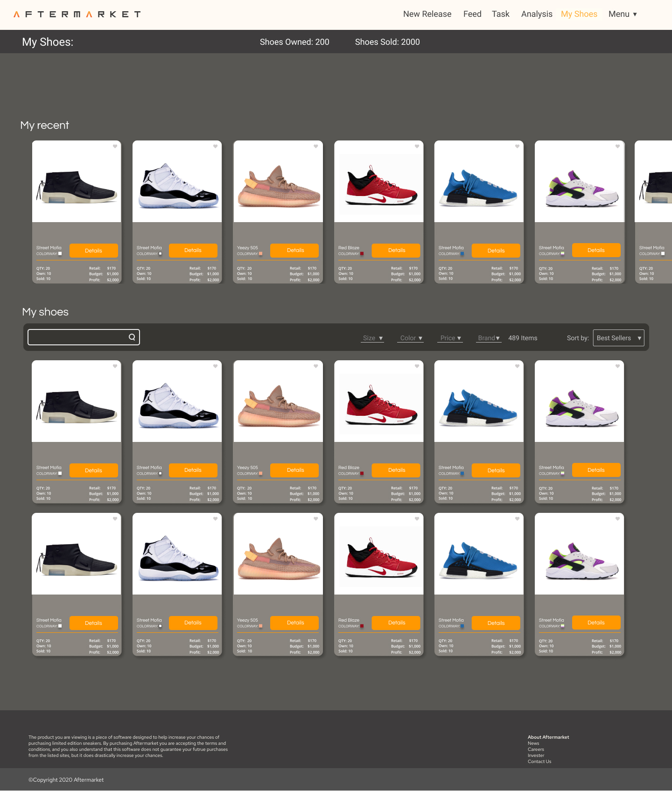This screenshot has width=672, height=791.
Task: Click the Jordan sneaker image in My recent
Action: 177,182
